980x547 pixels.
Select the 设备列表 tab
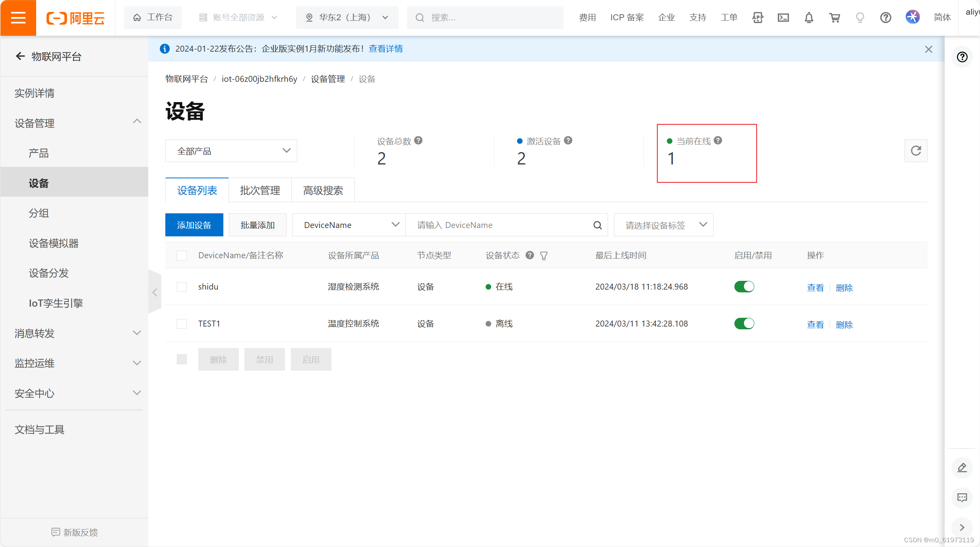(x=197, y=190)
